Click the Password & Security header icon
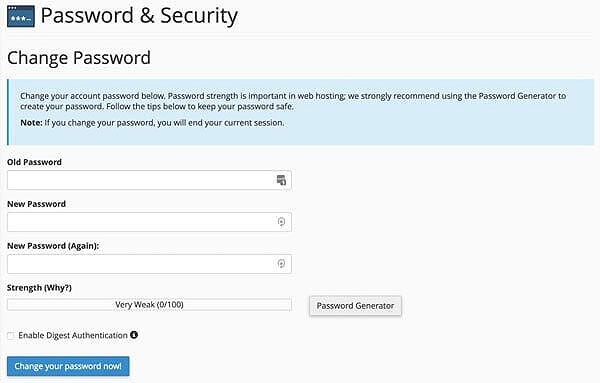This screenshot has height=383, width=600. [21, 16]
